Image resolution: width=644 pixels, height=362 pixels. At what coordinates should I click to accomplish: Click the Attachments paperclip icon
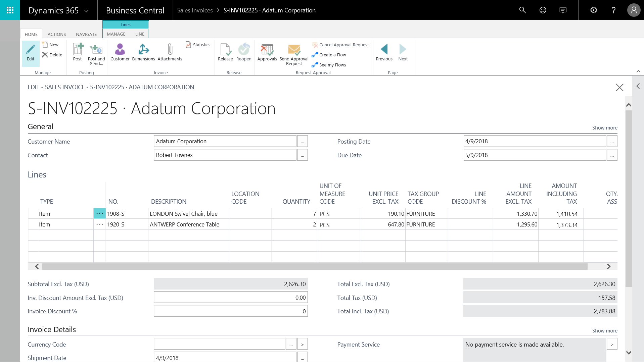(170, 50)
